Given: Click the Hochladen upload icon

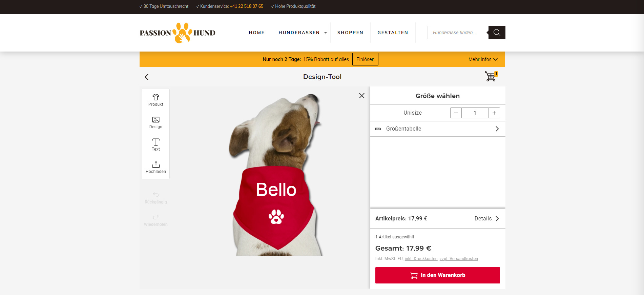Looking at the screenshot, I should pos(155,165).
